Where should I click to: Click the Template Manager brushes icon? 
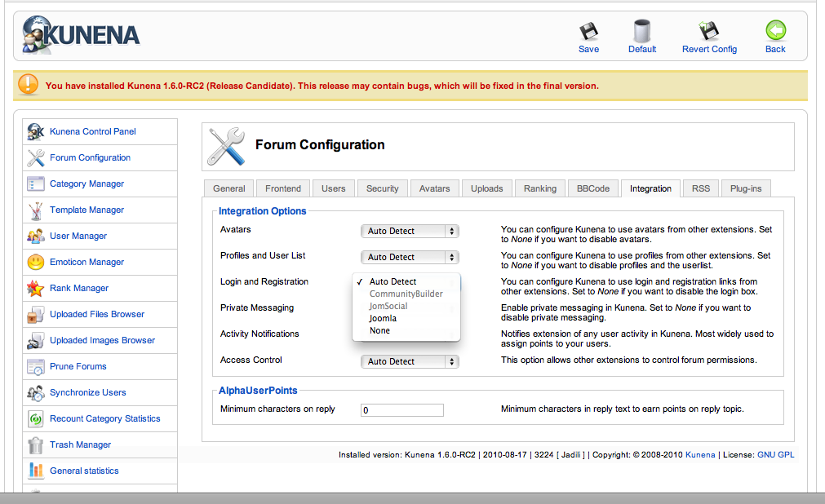pyautogui.click(x=36, y=210)
